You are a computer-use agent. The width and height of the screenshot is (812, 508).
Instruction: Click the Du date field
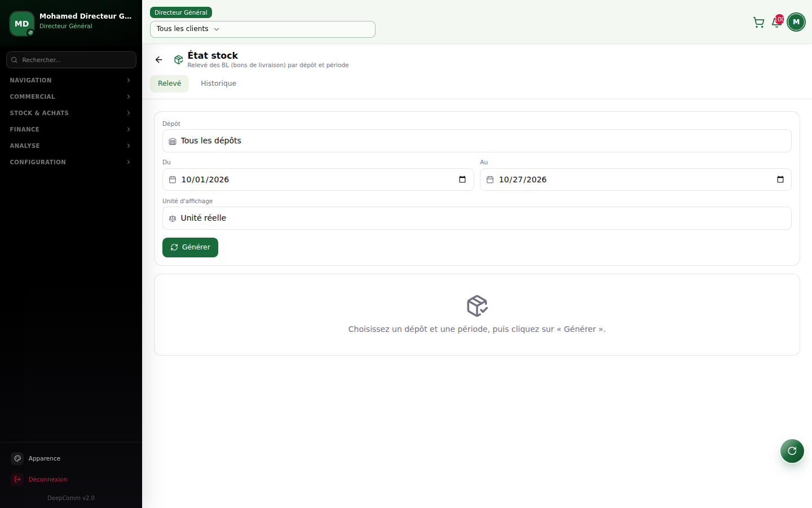pyautogui.click(x=318, y=179)
